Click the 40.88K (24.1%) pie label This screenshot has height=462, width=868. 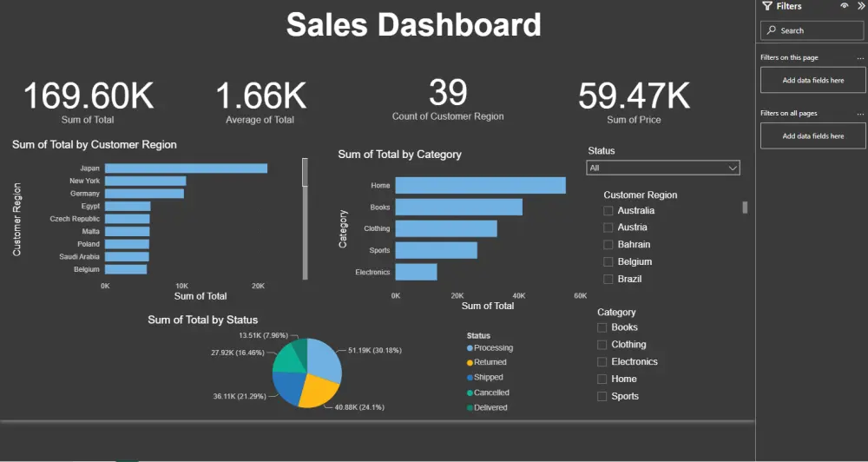click(x=359, y=407)
